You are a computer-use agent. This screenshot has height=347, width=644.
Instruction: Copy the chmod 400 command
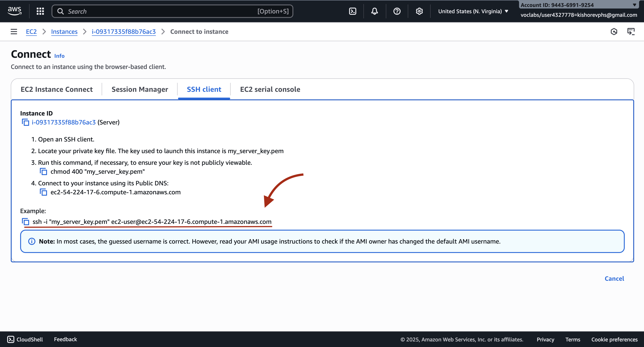tap(43, 171)
